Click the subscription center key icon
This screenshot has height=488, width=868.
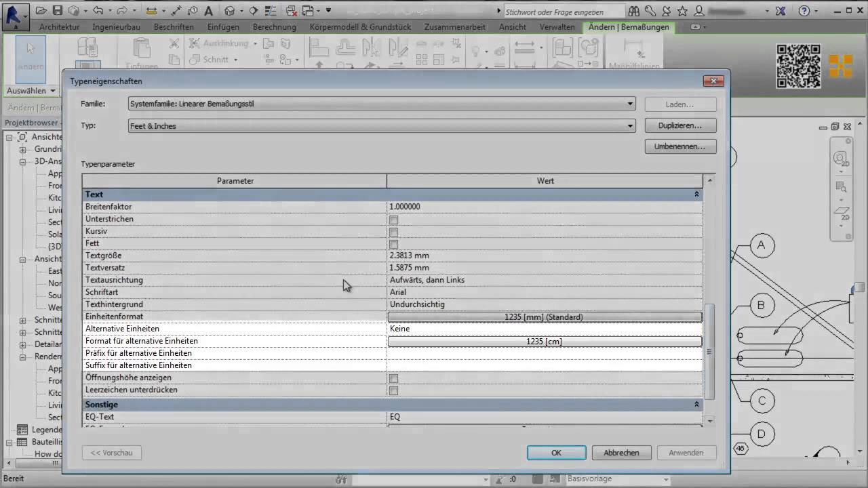click(x=650, y=11)
